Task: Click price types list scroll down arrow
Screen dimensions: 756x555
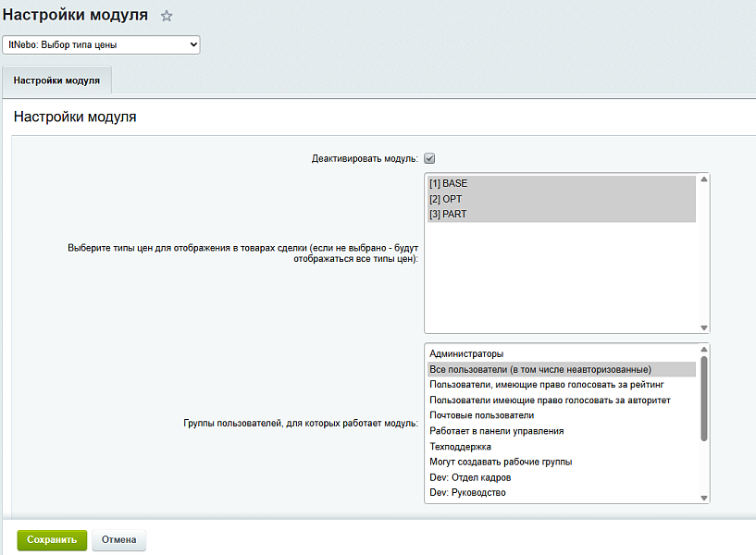Action: [704, 327]
